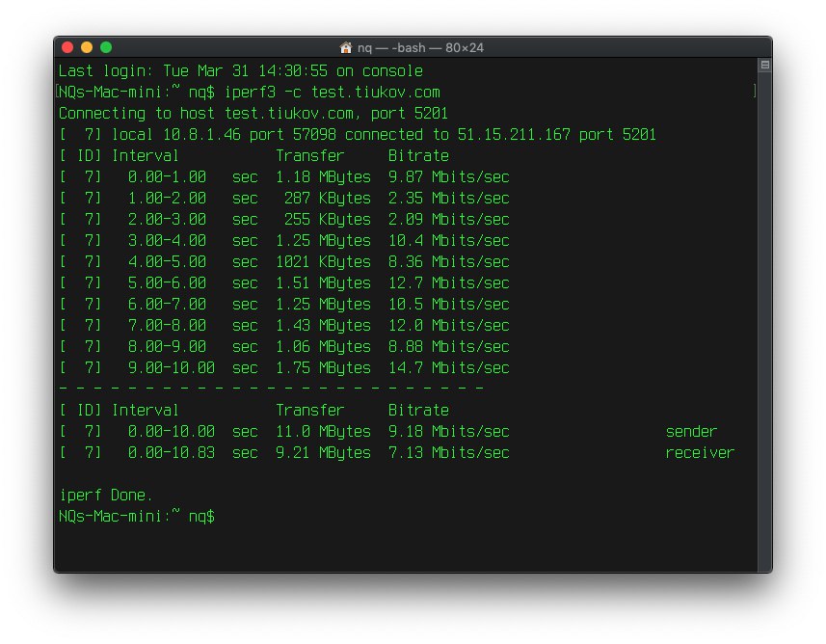This screenshot has height=644, width=826.
Task: Click the '9.21 MBytes' receiver transfer
Action: pos(324,453)
